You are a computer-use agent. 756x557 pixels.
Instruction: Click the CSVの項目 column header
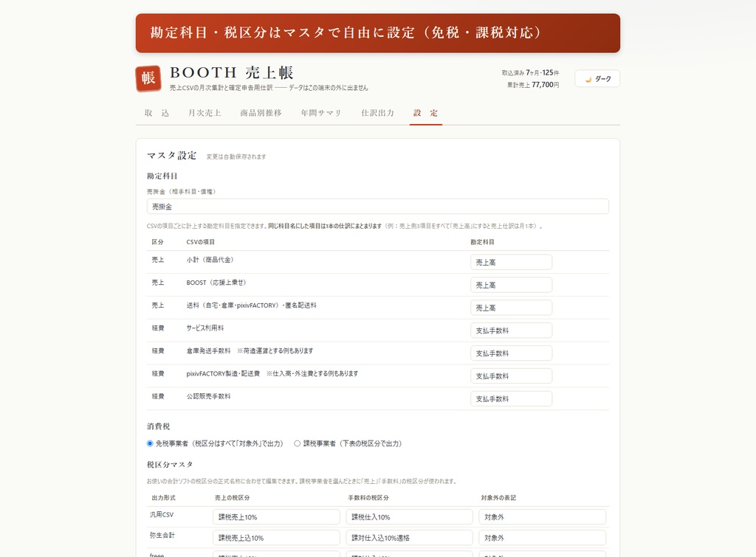pos(201,242)
